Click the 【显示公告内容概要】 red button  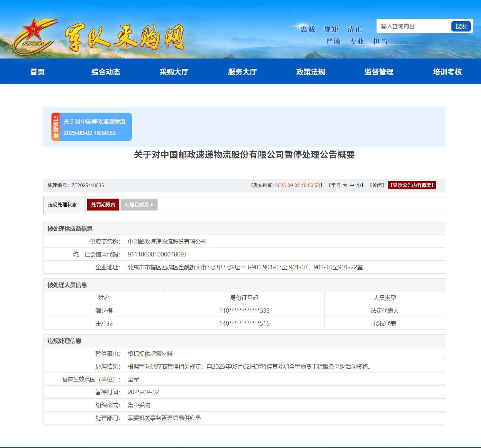[x=412, y=185]
